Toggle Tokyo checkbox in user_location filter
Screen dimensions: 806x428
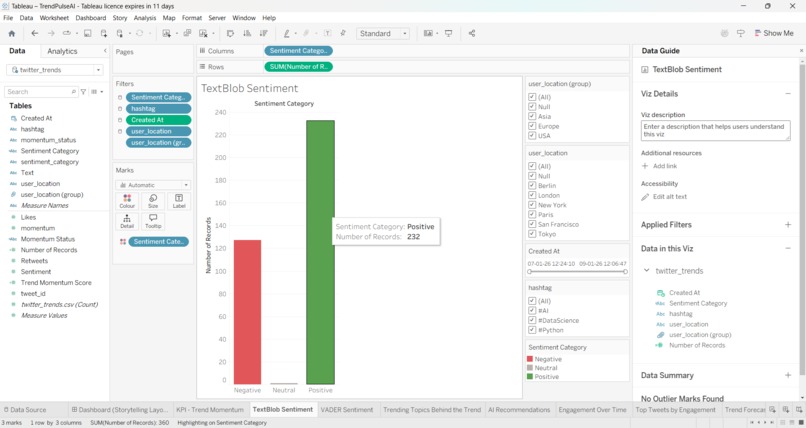pyautogui.click(x=532, y=234)
